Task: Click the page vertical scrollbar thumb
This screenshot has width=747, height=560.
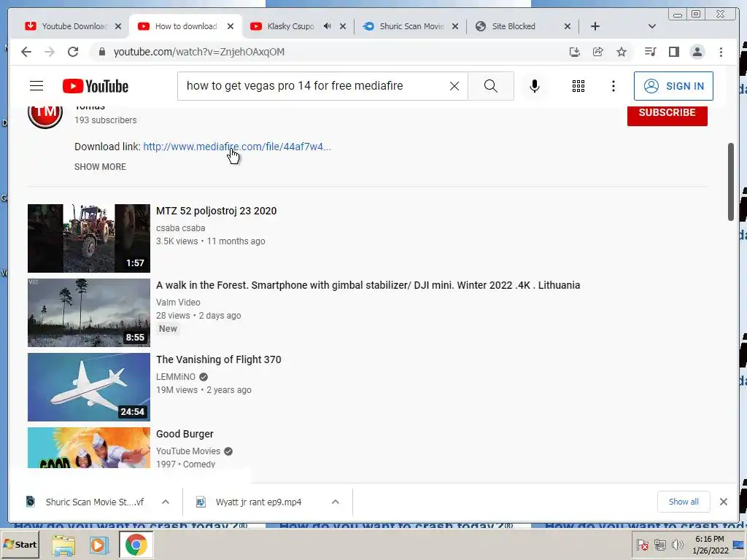Action: click(731, 182)
